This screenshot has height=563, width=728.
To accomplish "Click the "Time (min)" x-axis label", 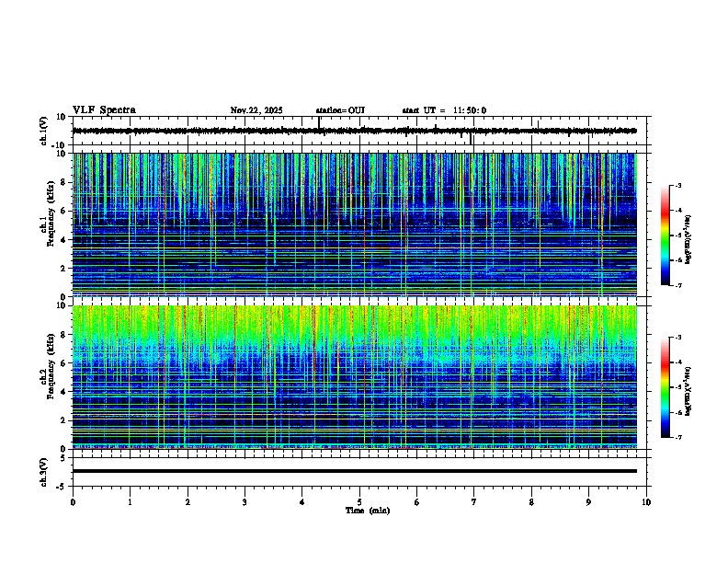I will coord(368,511).
